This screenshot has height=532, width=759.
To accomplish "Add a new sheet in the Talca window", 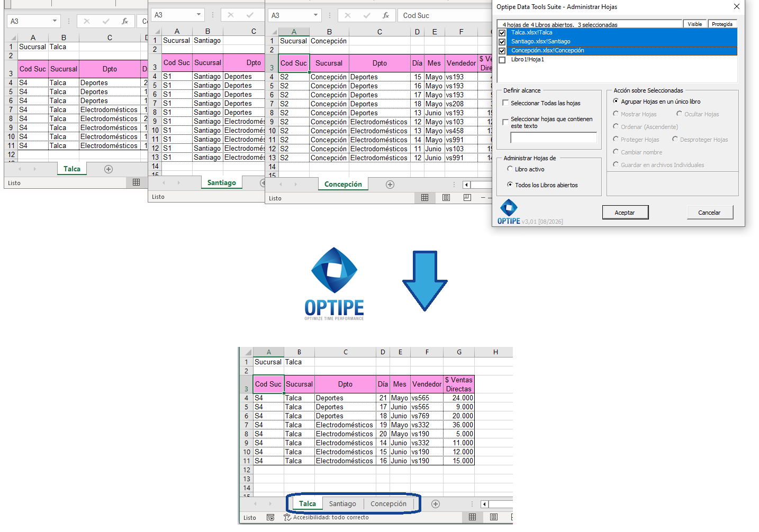I will 109,169.
